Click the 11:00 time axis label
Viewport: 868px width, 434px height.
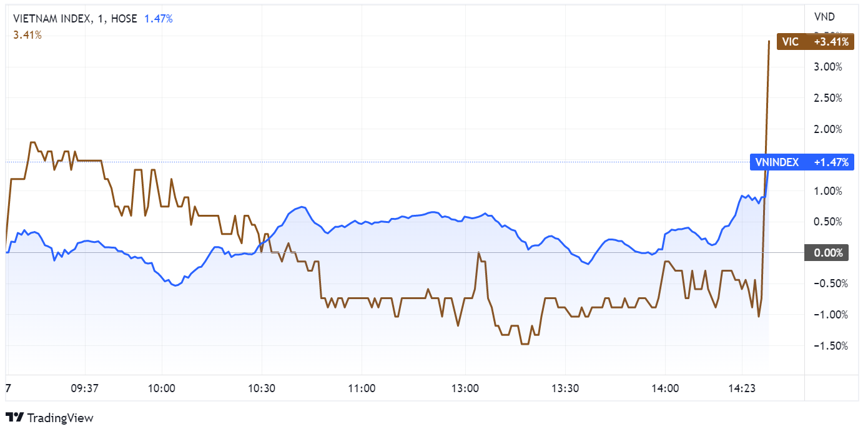362,388
